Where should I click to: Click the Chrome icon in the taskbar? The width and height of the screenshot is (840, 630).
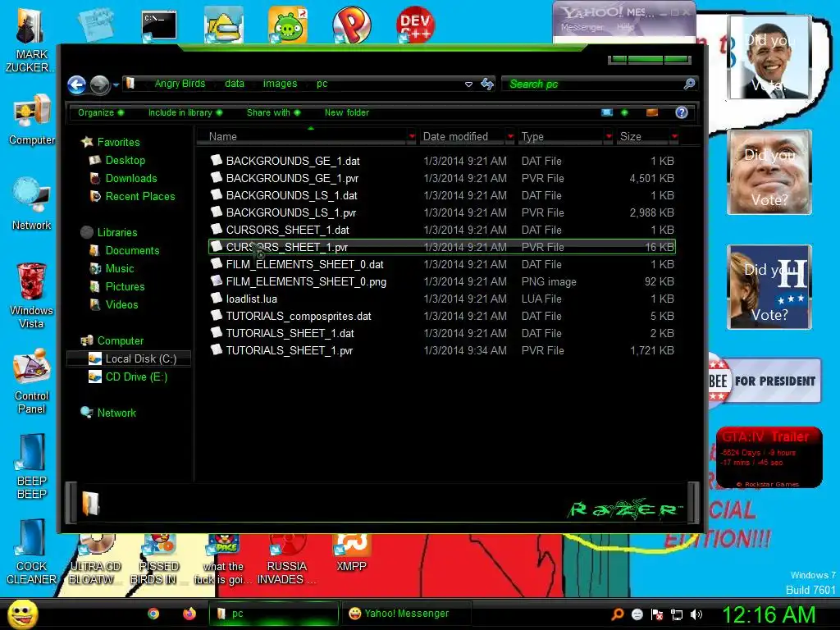153,614
